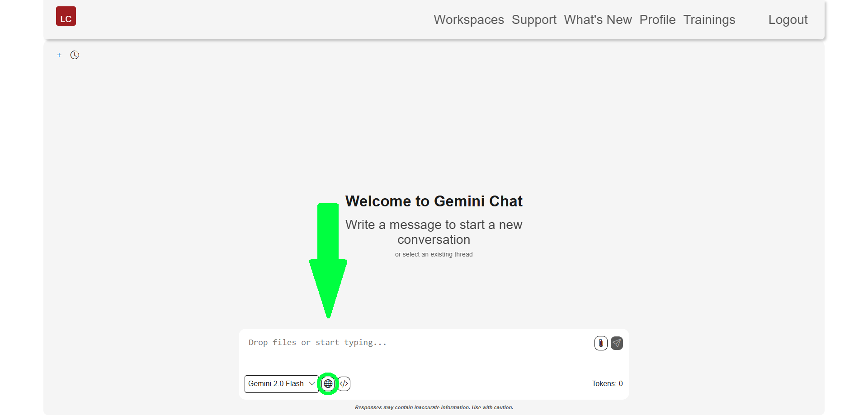Click the Welcome to Gemini Chat heading
This screenshot has height=415, width=868.
(x=434, y=201)
